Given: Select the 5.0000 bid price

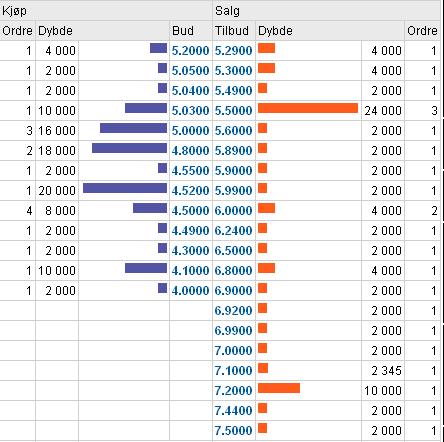Looking at the screenshot, I should [x=190, y=131].
